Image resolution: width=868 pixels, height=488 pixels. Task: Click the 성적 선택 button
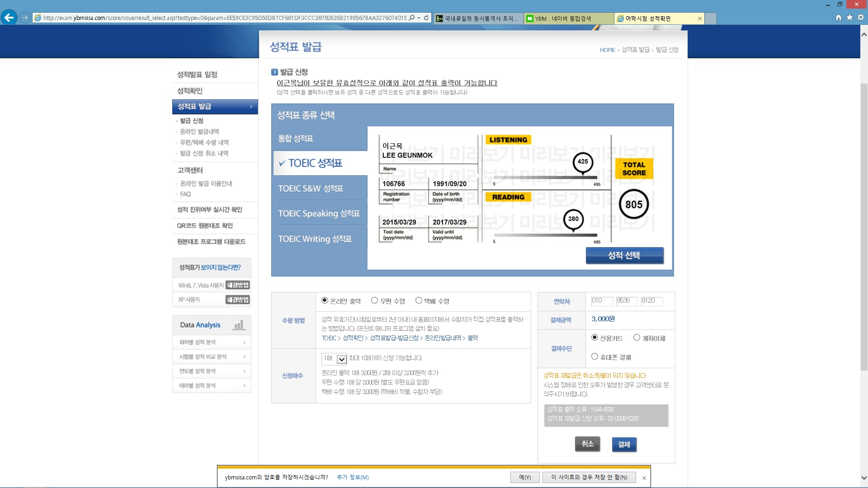click(x=624, y=255)
